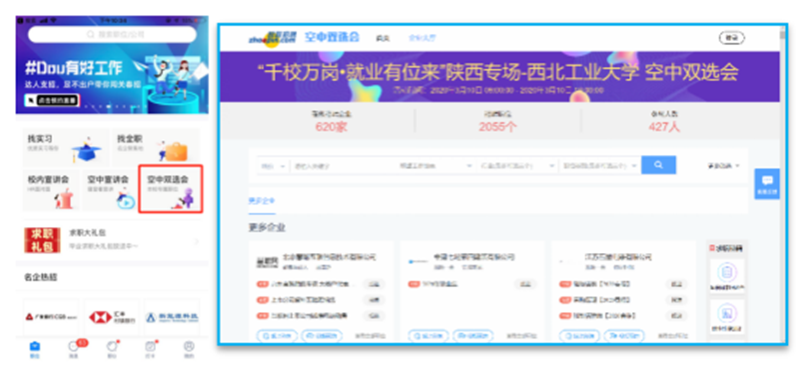Tap the profile icon in the bottom navigation bar
Viewport: 800px width, 369px height.
[x=189, y=349]
